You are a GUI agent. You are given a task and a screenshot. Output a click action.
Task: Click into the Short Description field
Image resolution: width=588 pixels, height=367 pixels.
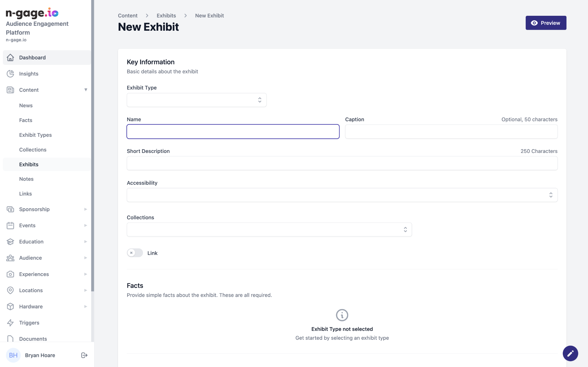tap(342, 163)
